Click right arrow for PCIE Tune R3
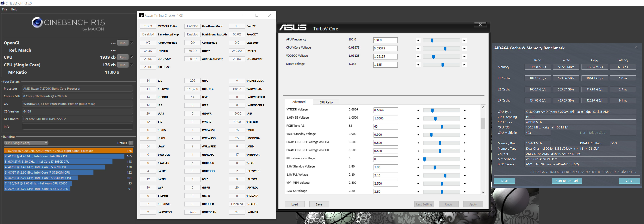This screenshot has height=224, width=644. tap(465, 127)
